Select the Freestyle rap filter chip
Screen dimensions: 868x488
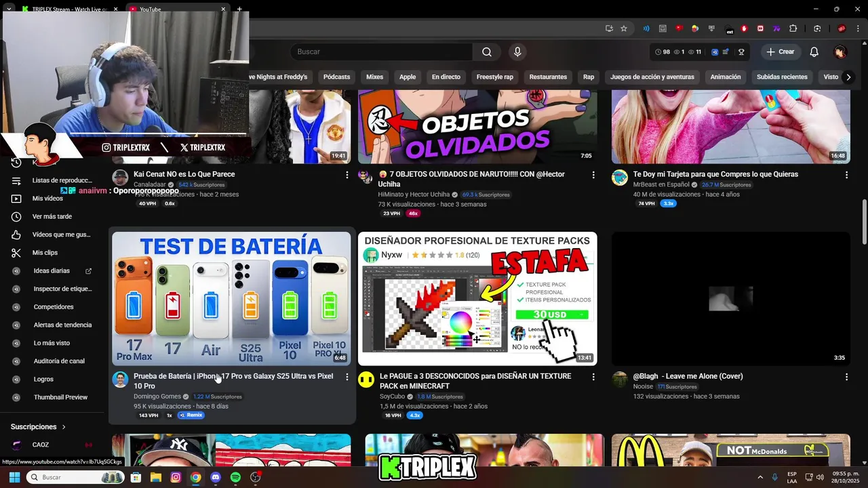(495, 77)
